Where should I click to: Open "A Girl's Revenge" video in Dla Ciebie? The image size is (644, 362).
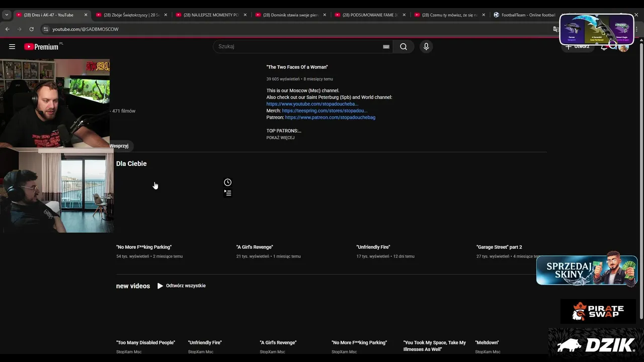point(255,247)
